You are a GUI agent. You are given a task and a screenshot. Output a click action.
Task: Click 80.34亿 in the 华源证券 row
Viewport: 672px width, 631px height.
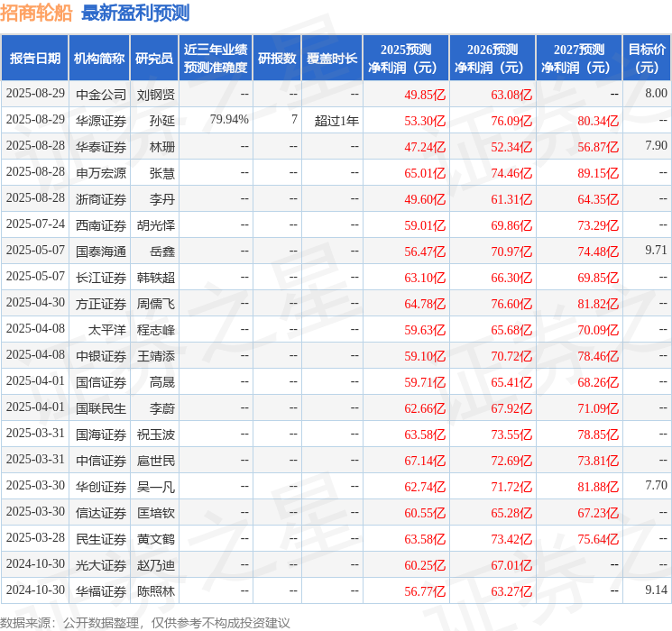[x=598, y=121]
